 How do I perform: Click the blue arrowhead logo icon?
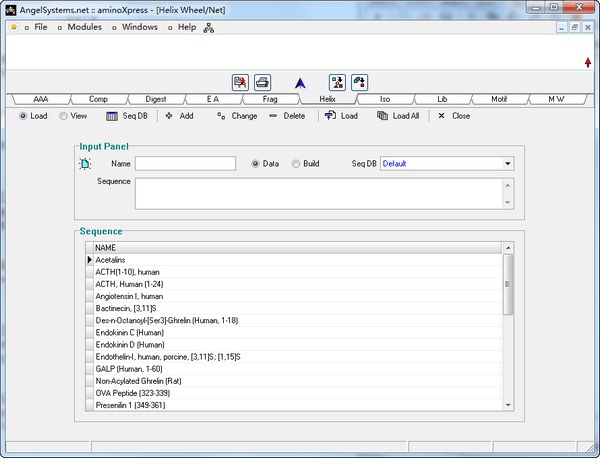(x=299, y=83)
